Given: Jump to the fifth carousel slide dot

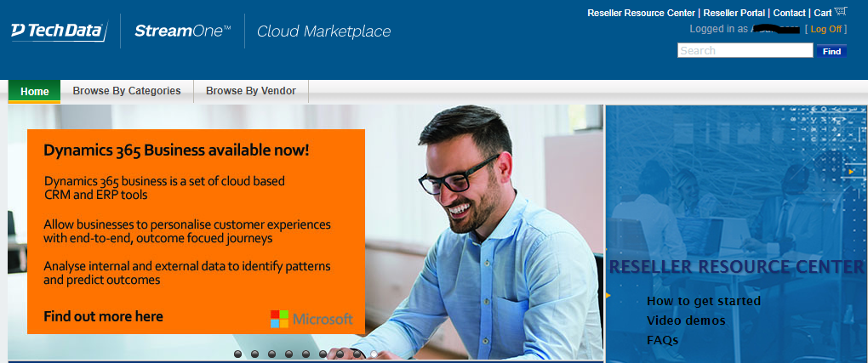Looking at the screenshot, I should 306,354.
